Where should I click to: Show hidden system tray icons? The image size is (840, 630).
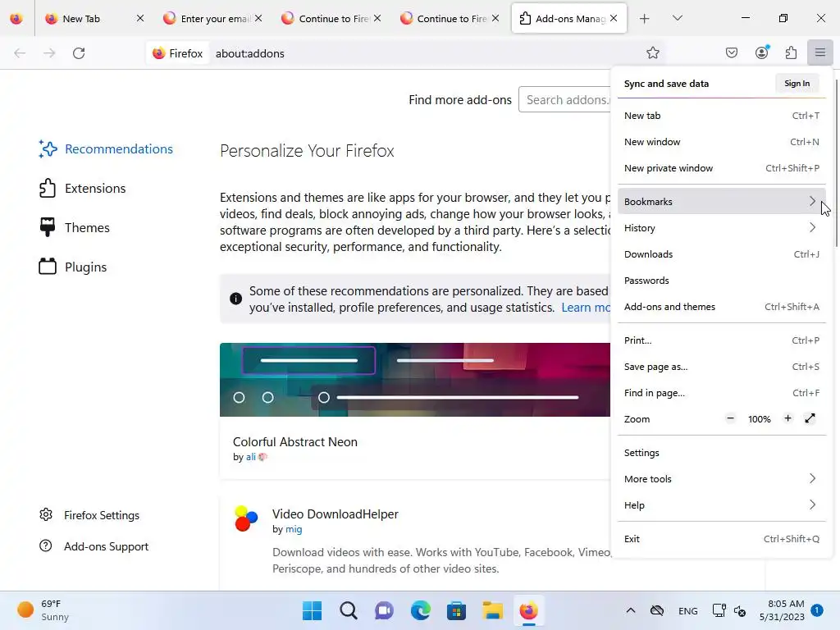tap(631, 610)
